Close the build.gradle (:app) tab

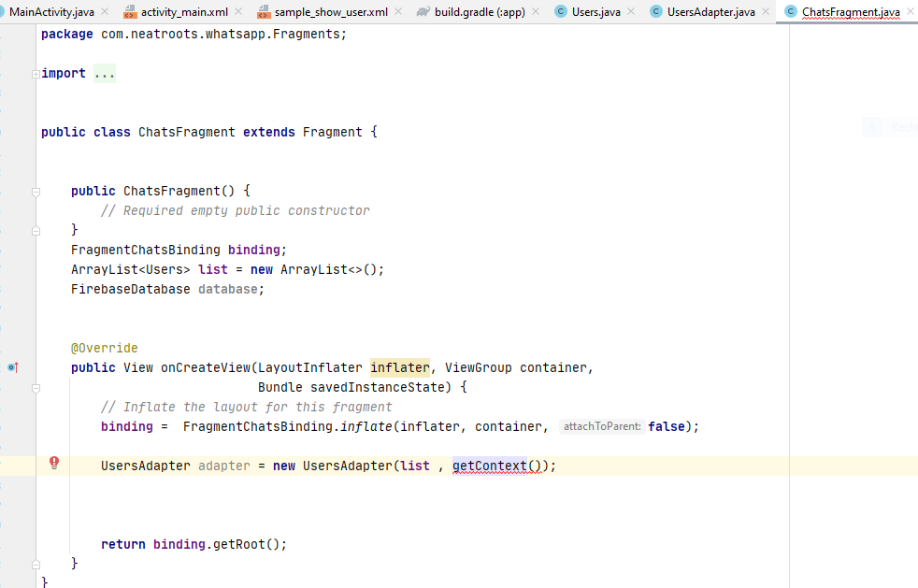(x=536, y=11)
